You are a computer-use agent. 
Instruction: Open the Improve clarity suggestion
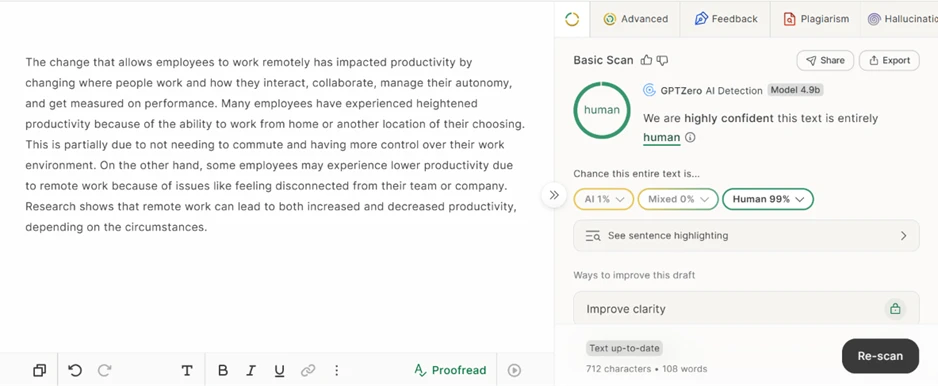tap(746, 308)
